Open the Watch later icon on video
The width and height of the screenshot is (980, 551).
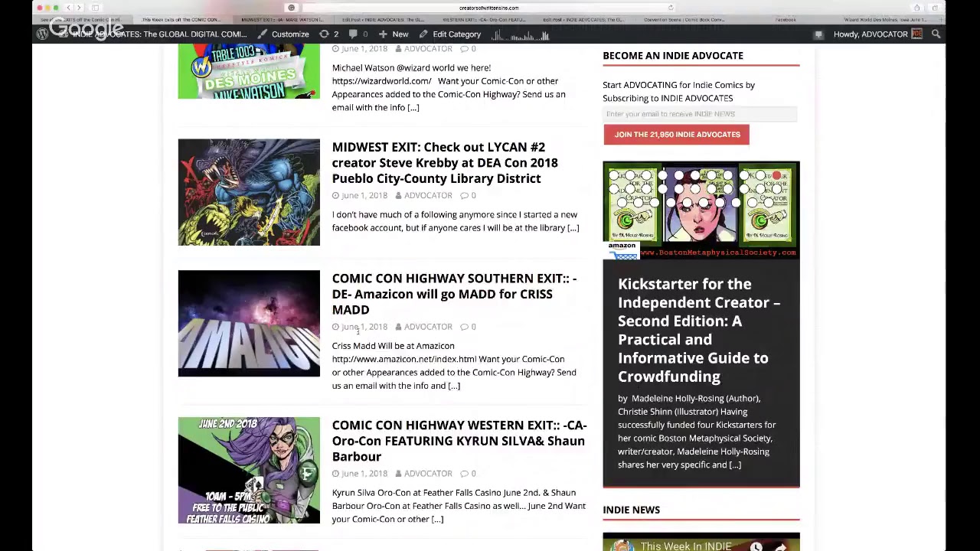click(x=756, y=546)
